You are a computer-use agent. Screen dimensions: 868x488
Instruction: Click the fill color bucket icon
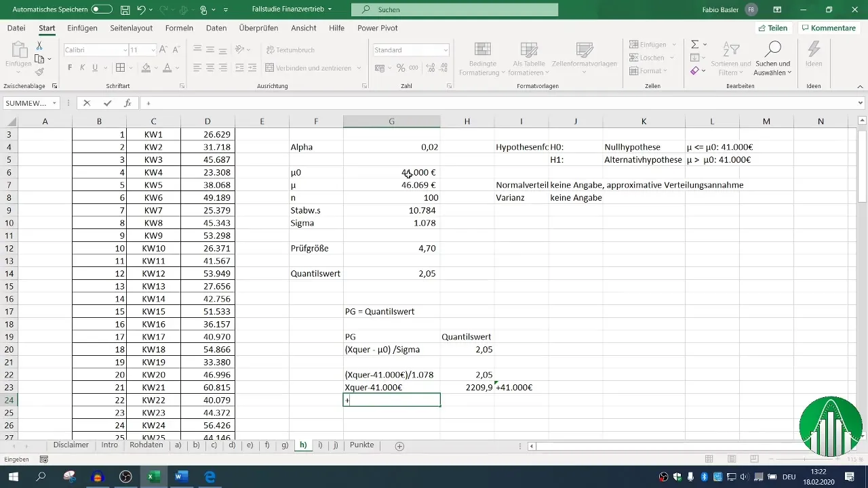145,68
